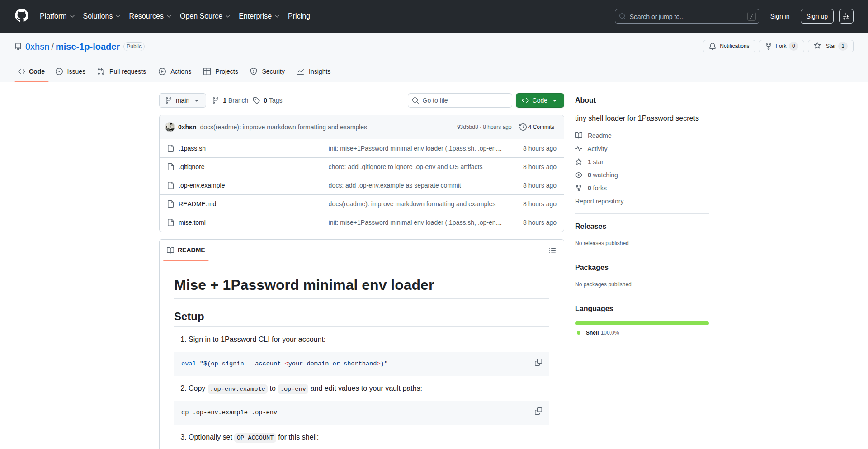Focus the Go to file input
This screenshot has height=449, width=868.
460,100
